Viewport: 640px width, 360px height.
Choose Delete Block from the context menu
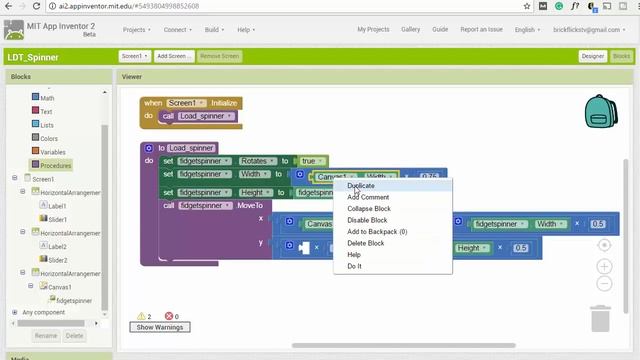pyautogui.click(x=393, y=243)
